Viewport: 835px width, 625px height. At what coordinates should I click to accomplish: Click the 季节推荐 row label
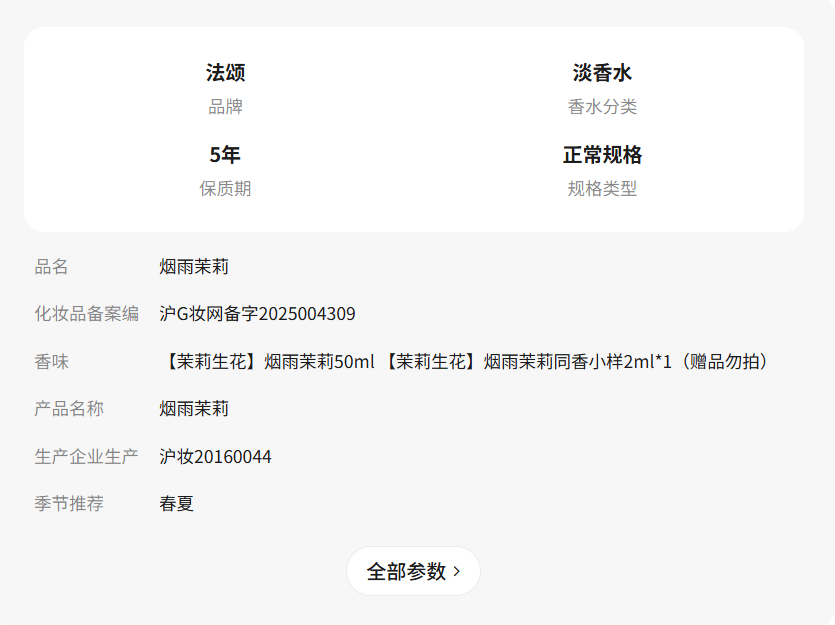[x=69, y=503]
